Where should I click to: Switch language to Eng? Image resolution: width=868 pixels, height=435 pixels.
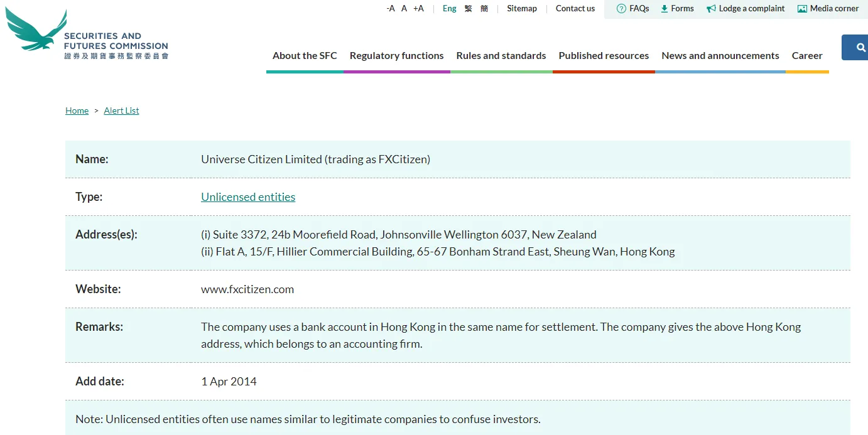(450, 8)
